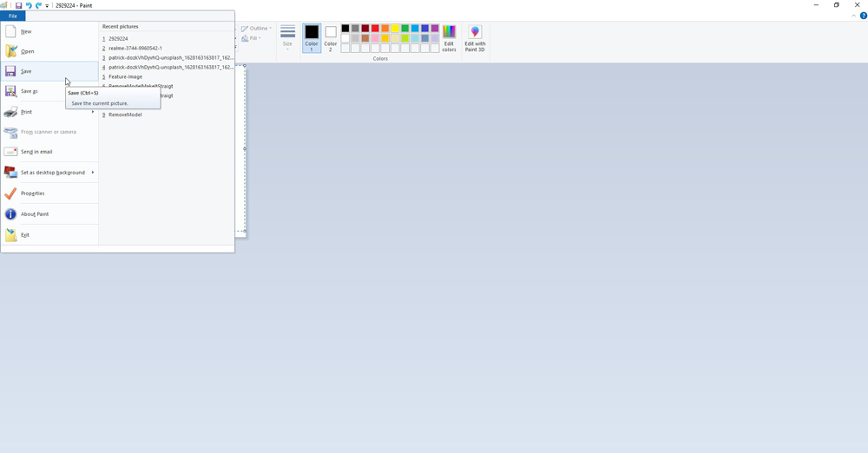
Task: Click the File tab
Action: click(13, 16)
